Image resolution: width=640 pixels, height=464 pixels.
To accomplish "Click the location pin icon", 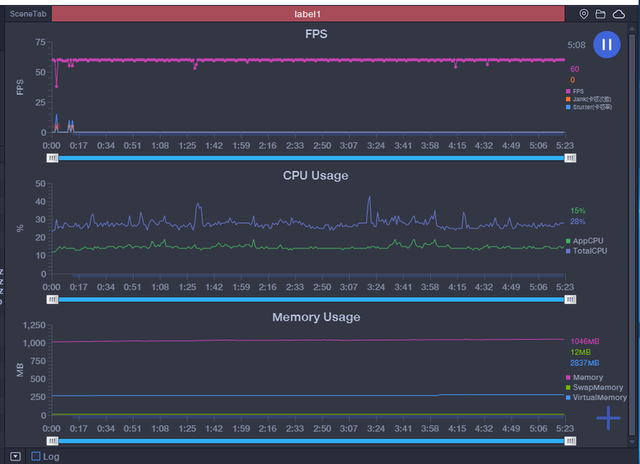I will pyautogui.click(x=584, y=14).
